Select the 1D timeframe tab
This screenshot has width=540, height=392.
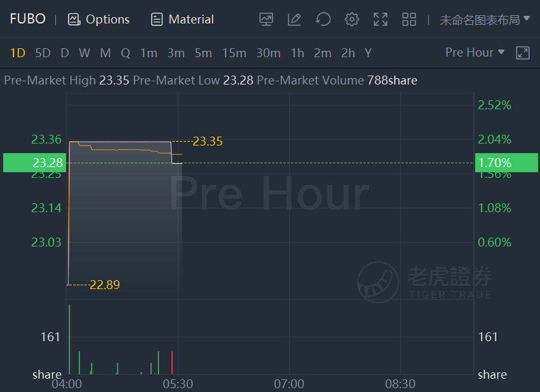18,53
